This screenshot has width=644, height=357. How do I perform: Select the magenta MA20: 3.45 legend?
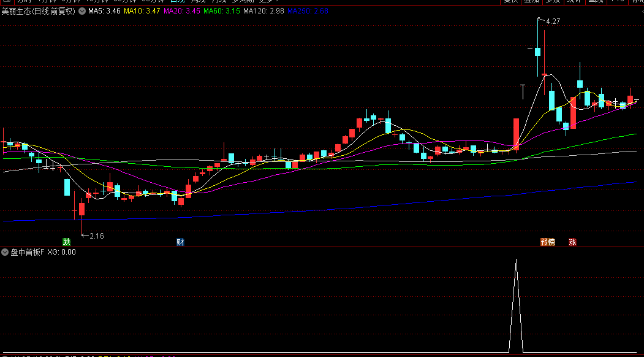181,11
